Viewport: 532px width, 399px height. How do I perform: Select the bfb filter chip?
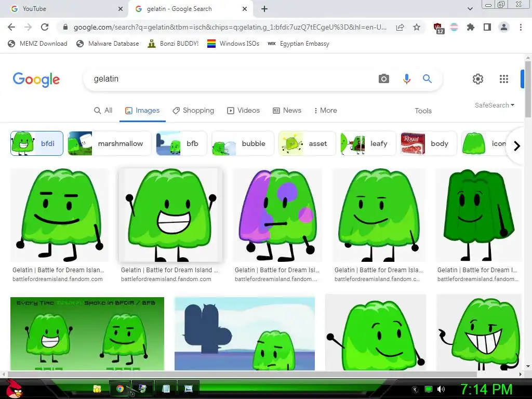[181, 143]
